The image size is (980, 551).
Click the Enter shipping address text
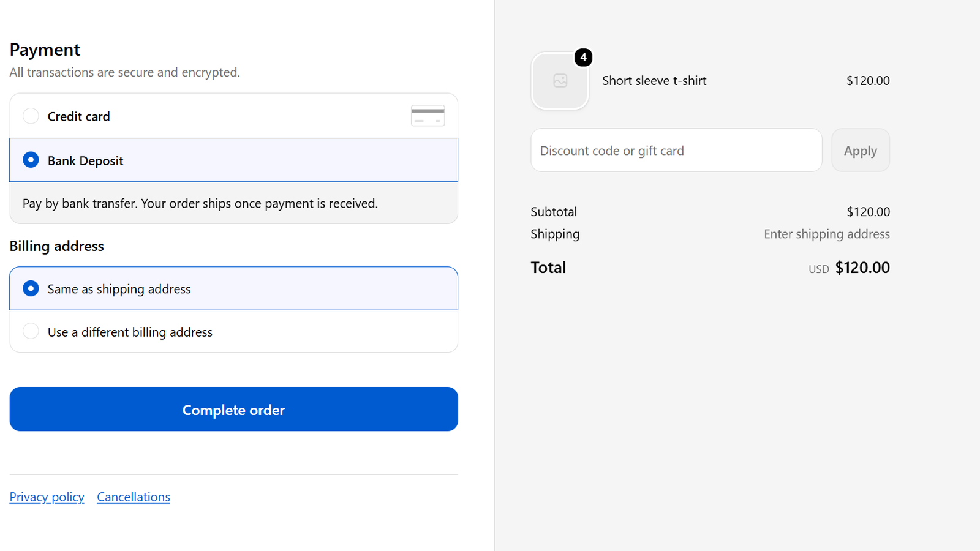[x=826, y=234]
